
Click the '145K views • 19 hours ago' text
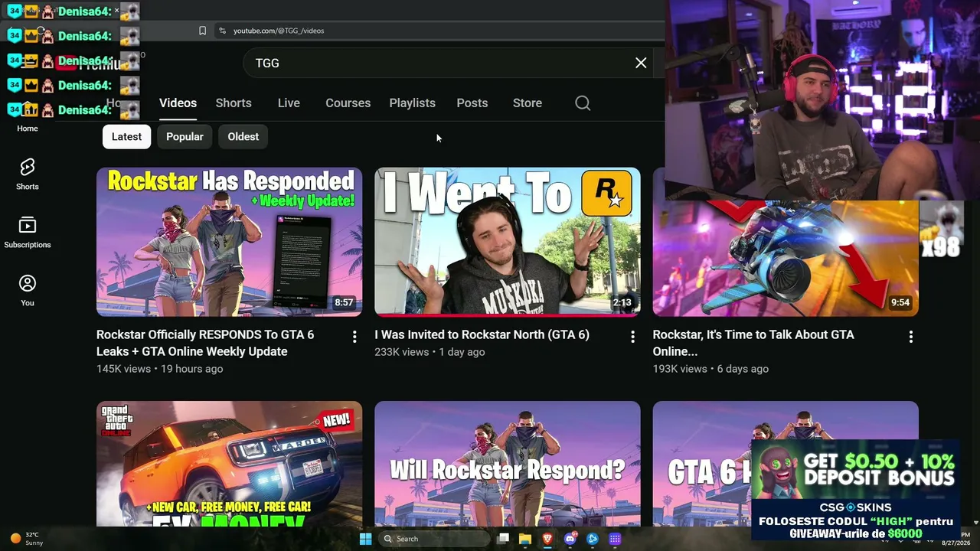click(x=159, y=369)
